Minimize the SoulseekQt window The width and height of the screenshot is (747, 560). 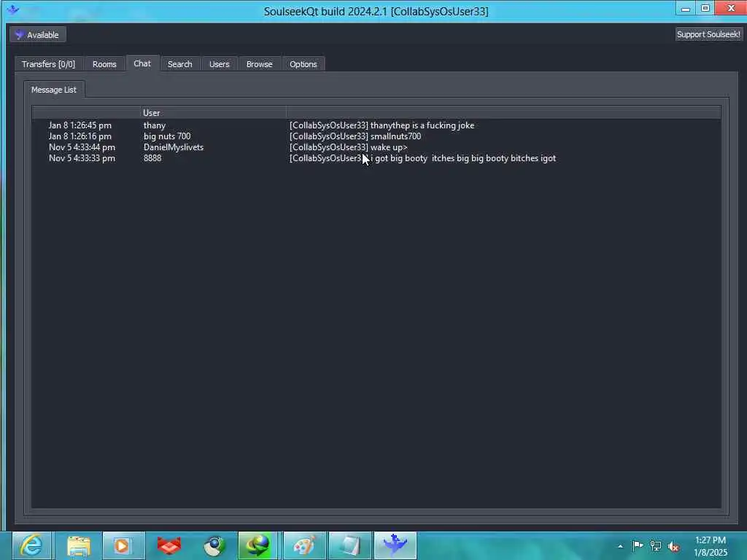pos(686,8)
